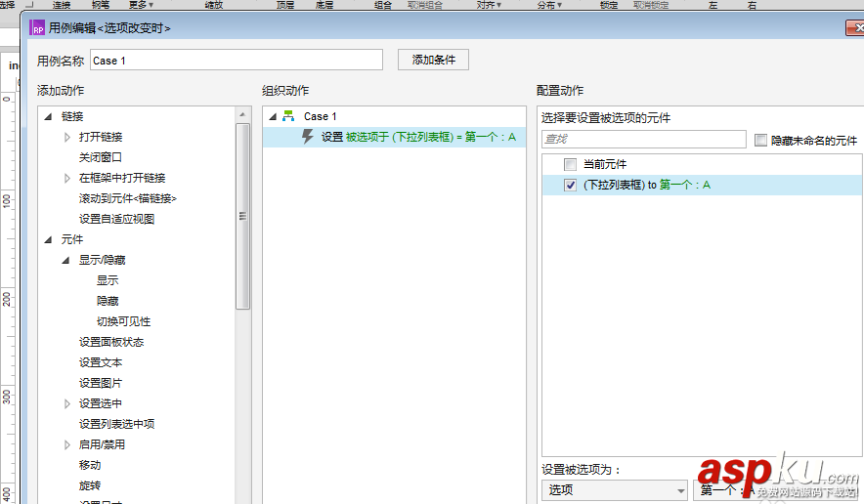Click the action list scrollbar thumb
This screenshot has height=504, width=864.
[242, 217]
